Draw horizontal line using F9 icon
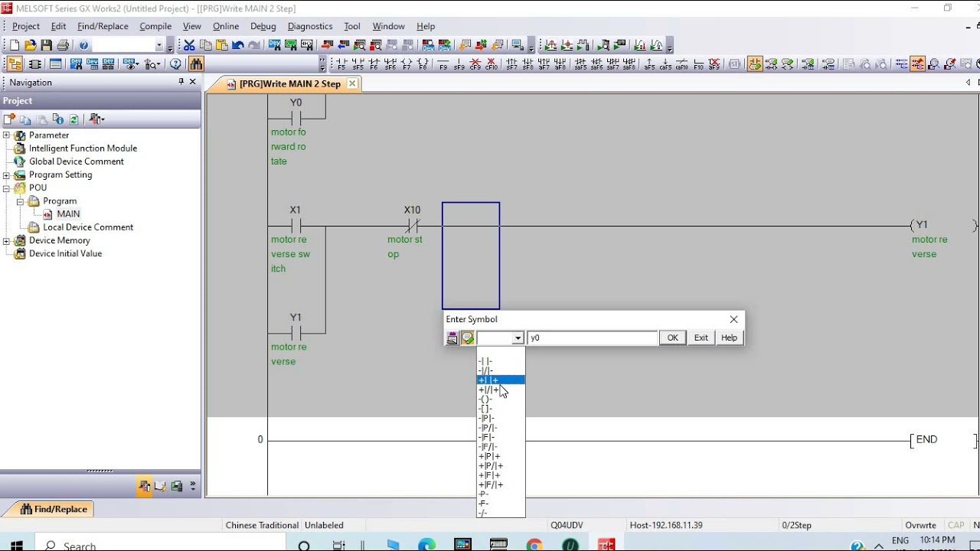 443,64
